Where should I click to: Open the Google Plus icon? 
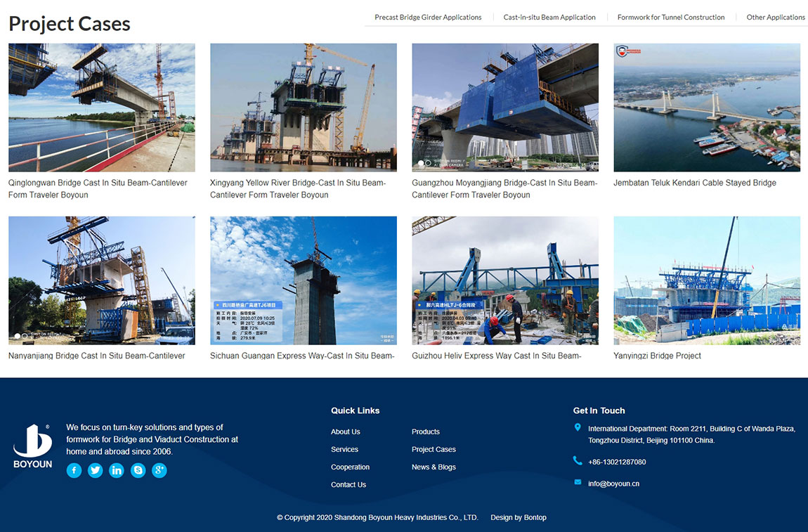[159, 470]
